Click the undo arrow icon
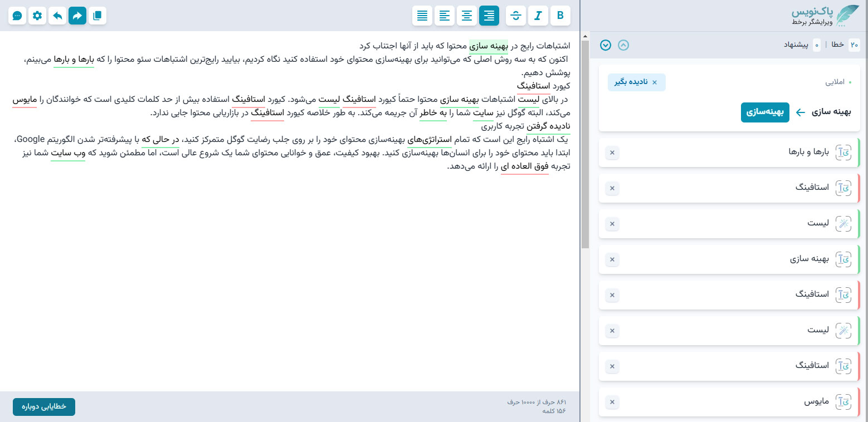 coord(57,16)
